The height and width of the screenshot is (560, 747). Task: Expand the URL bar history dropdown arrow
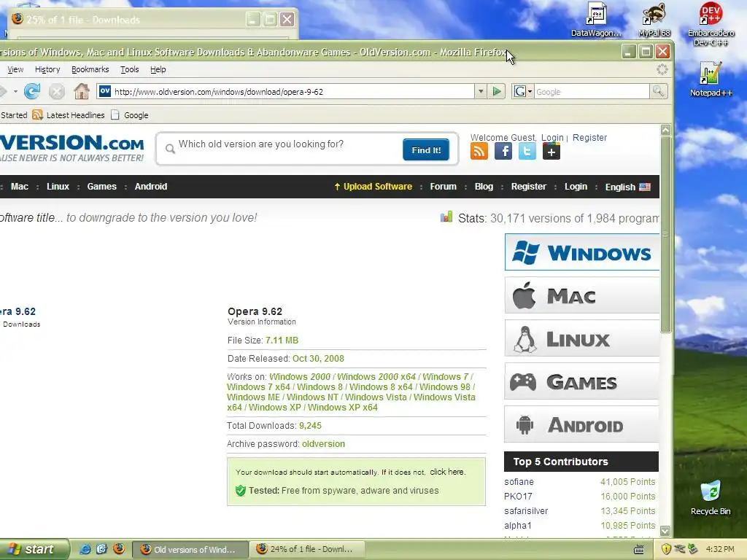click(x=481, y=91)
